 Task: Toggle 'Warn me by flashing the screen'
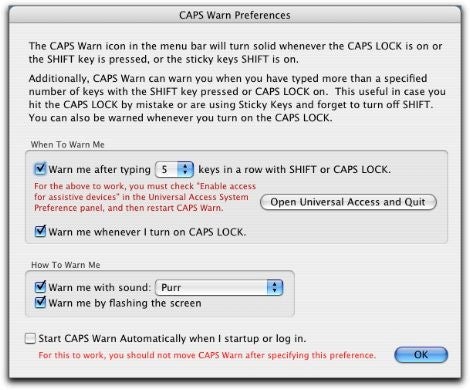click(40, 302)
